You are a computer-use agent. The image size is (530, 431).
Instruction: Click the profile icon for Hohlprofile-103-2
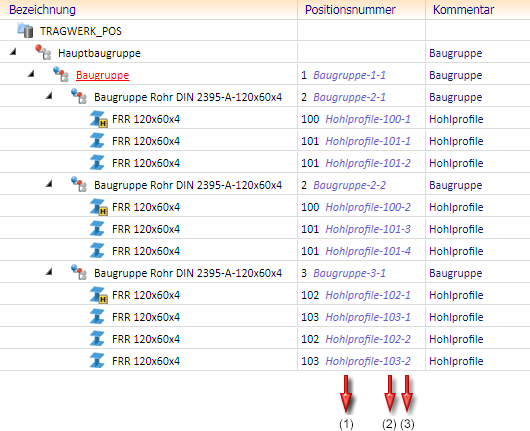pos(97,361)
